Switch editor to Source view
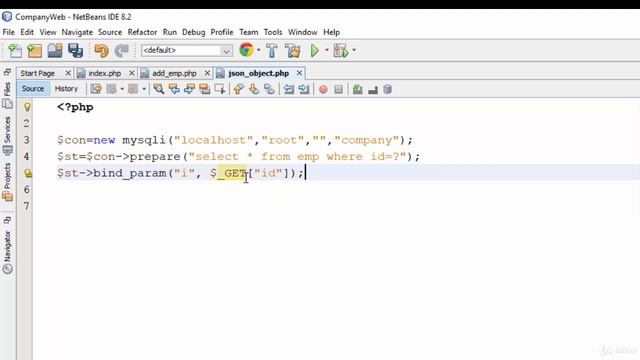The width and height of the screenshot is (640, 360). coord(33,89)
